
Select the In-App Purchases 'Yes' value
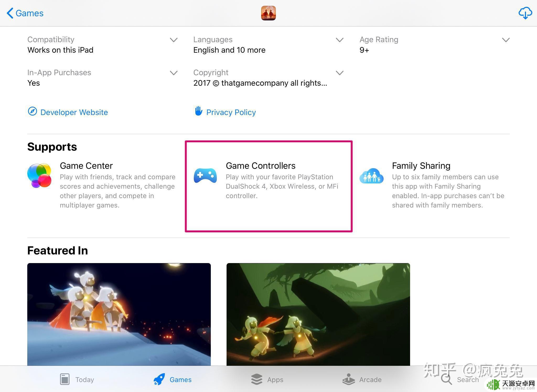(x=34, y=83)
